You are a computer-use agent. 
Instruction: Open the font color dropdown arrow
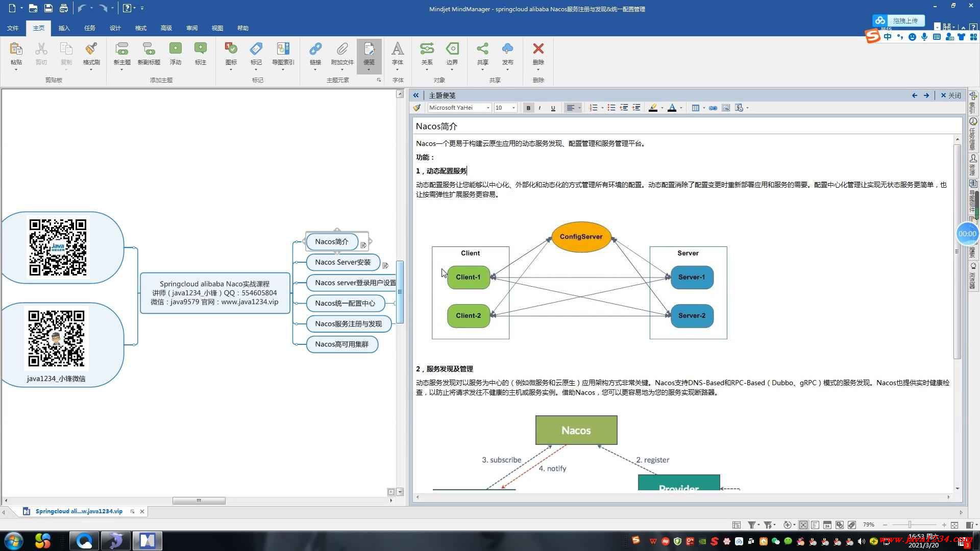[x=681, y=108]
